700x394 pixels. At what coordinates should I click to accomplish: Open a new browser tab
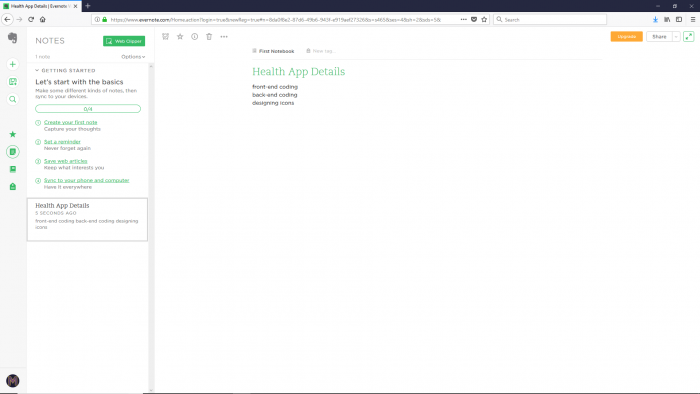pos(88,6)
